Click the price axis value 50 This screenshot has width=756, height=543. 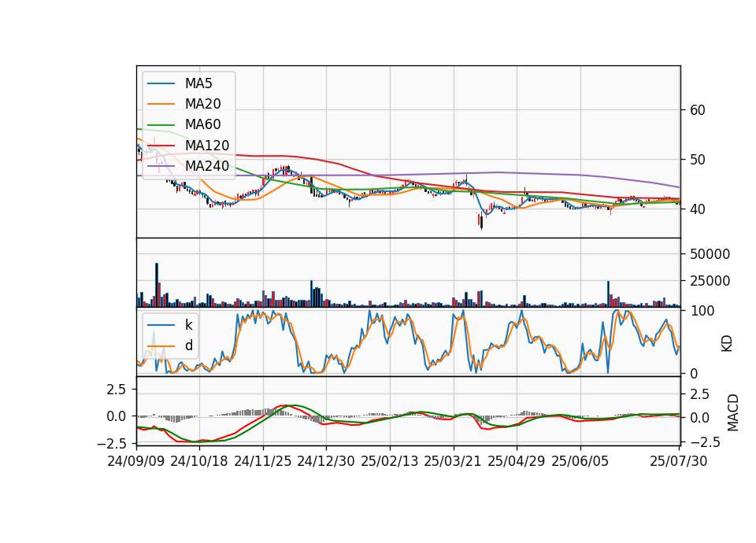click(x=698, y=160)
